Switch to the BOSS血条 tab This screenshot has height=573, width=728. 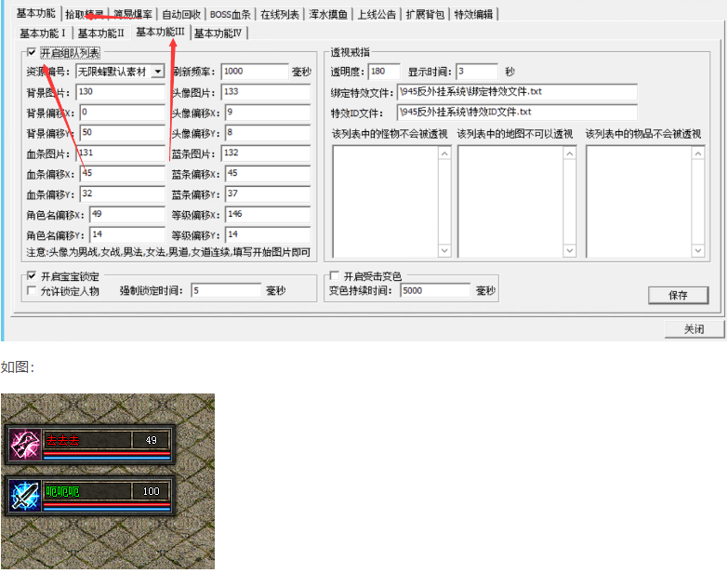point(230,14)
